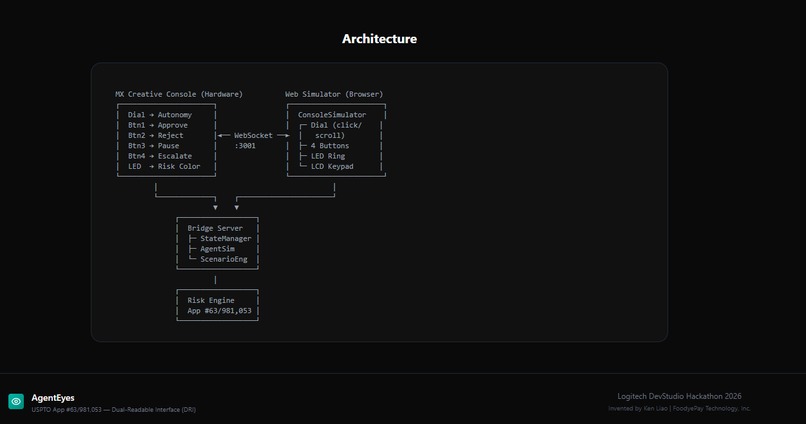Click the AgentSim entry

[x=217, y=248]
